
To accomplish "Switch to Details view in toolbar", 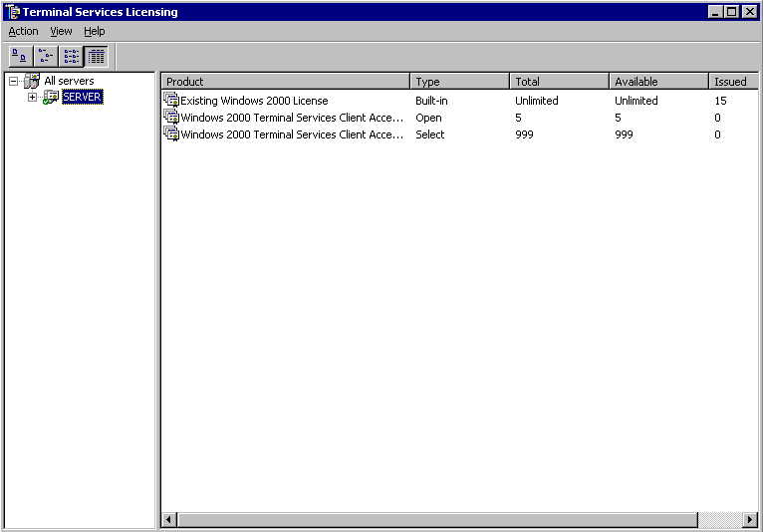I will pyautogui.click(x=97, y=57).
